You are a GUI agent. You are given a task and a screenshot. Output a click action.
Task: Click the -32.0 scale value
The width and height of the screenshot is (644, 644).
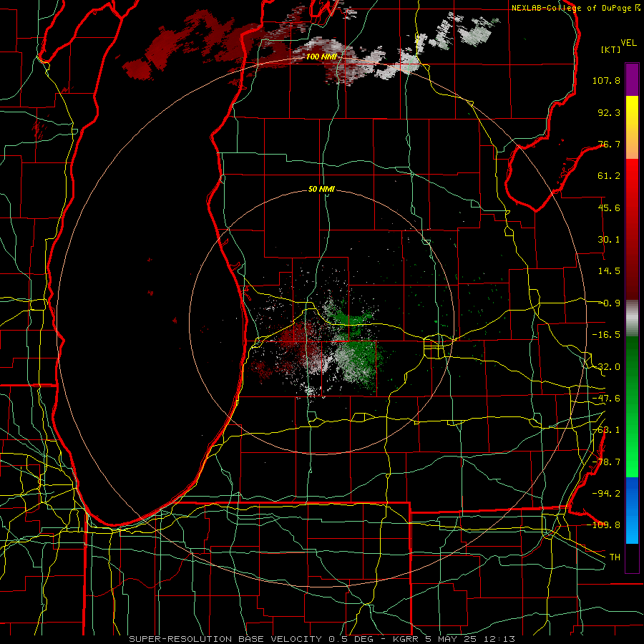[x=606, y=367]
